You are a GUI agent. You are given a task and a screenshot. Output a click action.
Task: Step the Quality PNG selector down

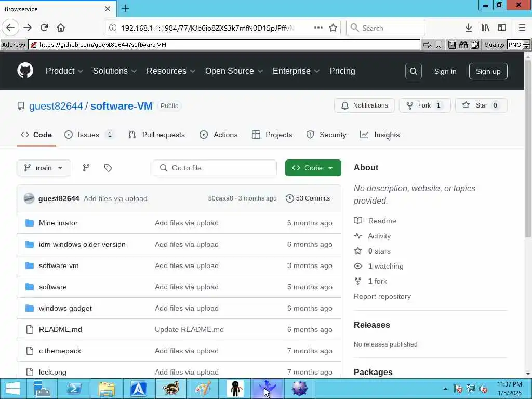pyautogui.click(x=527, y=47)
